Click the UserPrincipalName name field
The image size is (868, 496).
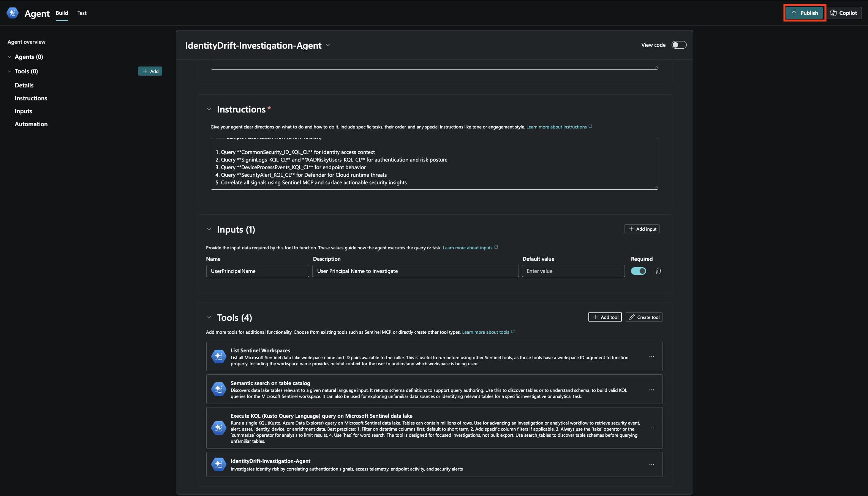click(x=258, y=271)
